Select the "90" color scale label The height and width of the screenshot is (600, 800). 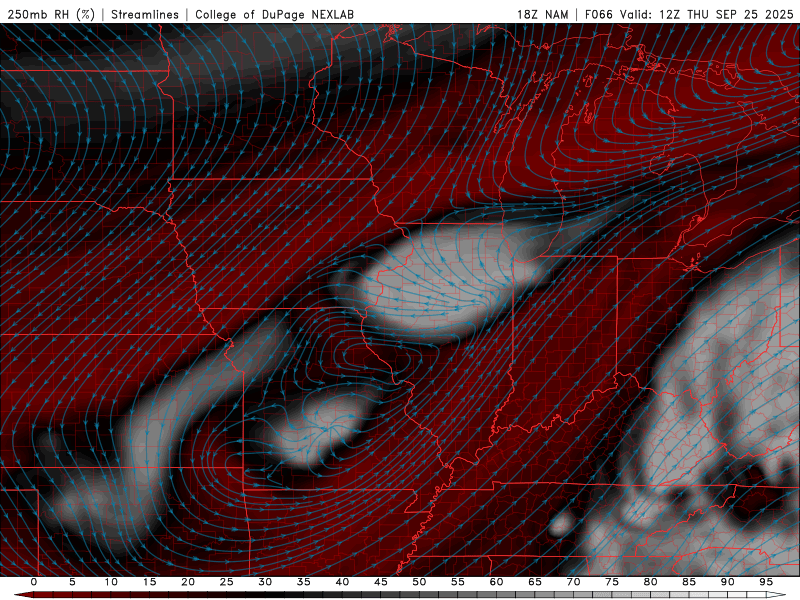pos(727,582)
